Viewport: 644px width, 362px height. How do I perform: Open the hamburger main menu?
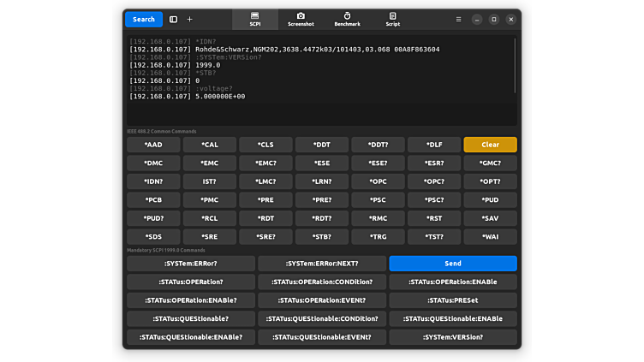(x=458, y=19)
